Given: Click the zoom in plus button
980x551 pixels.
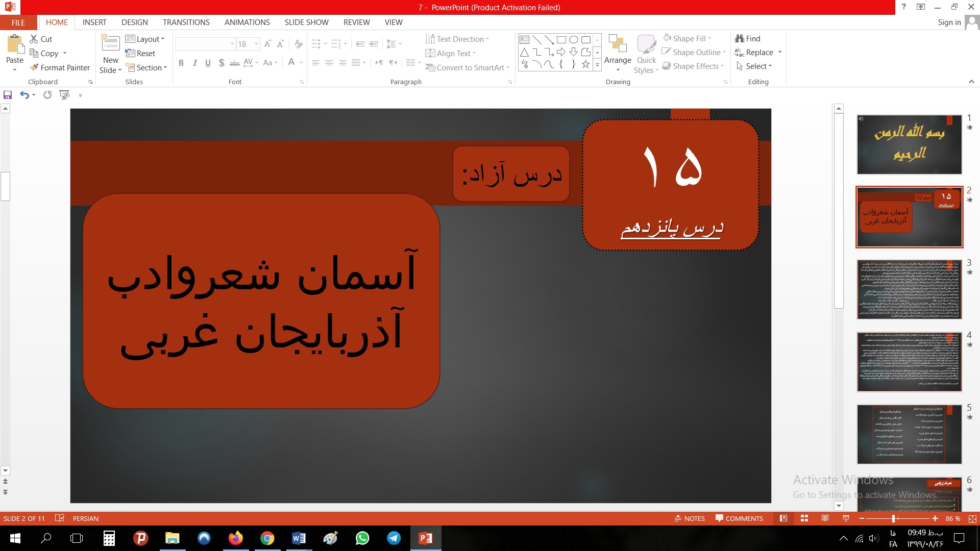Looking at the screenshot, I should tap(935, 518).
